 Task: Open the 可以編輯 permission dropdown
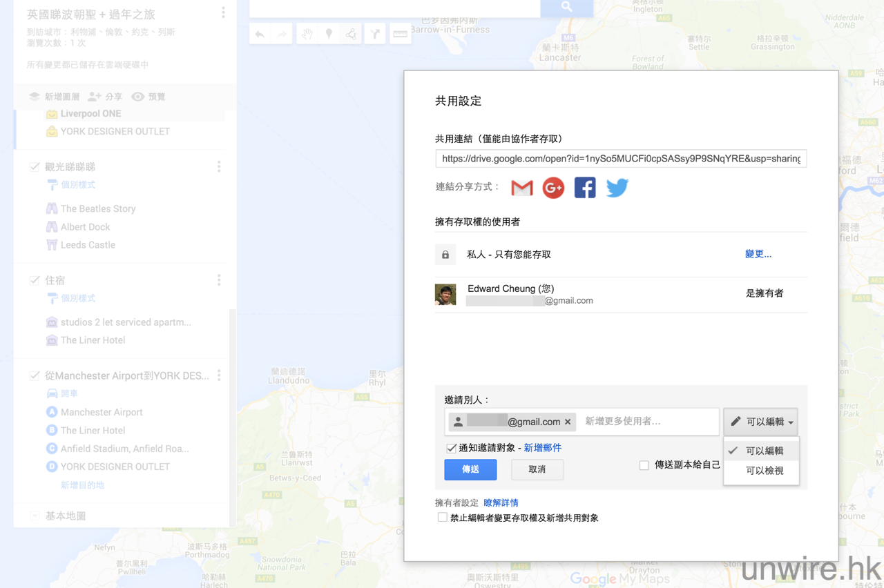coord(761,422)
